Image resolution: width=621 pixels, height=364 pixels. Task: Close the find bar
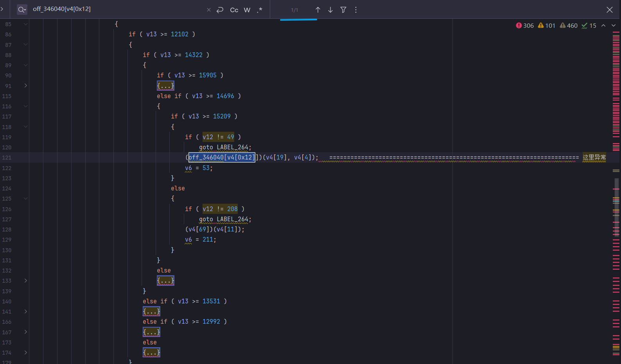pyautogui.click(x=609, y=10)
